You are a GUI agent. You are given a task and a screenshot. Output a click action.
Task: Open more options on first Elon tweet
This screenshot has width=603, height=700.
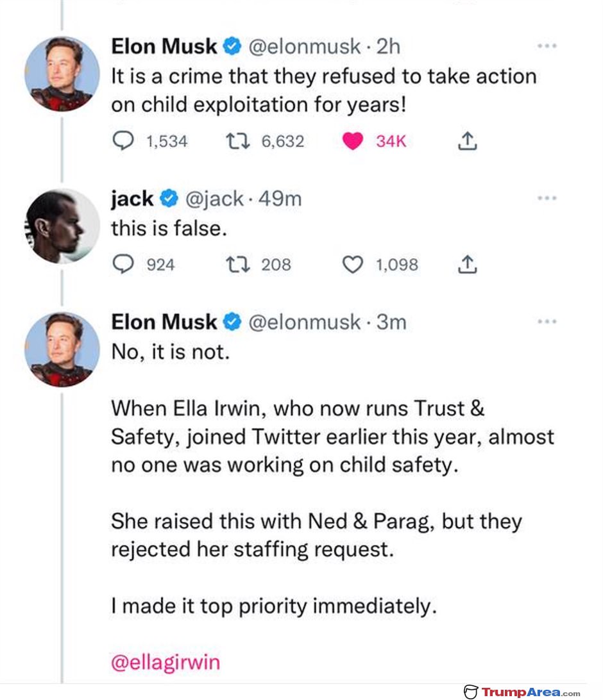tap(547, 46)
